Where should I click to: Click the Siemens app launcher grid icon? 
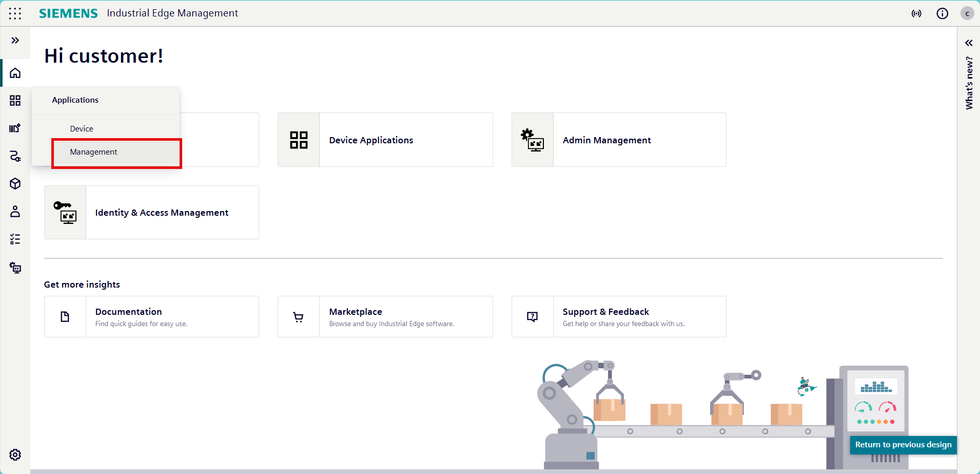click(x=15, y=13)
